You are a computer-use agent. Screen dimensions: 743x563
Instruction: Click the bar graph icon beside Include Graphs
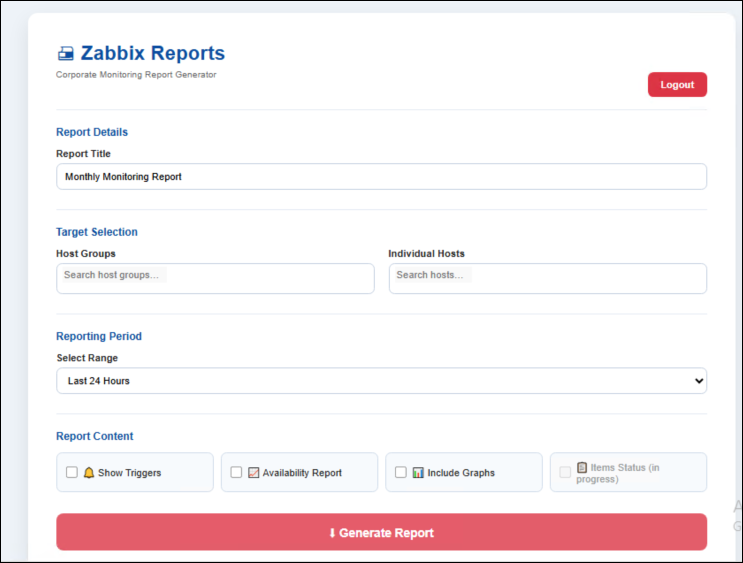(418, 472)
